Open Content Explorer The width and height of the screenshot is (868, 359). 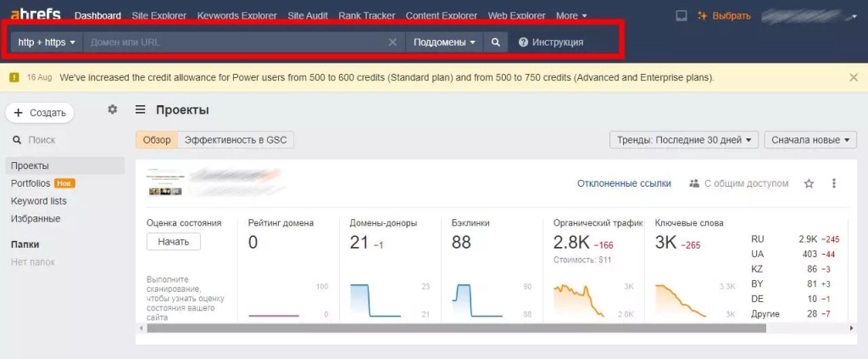point(441,15)
